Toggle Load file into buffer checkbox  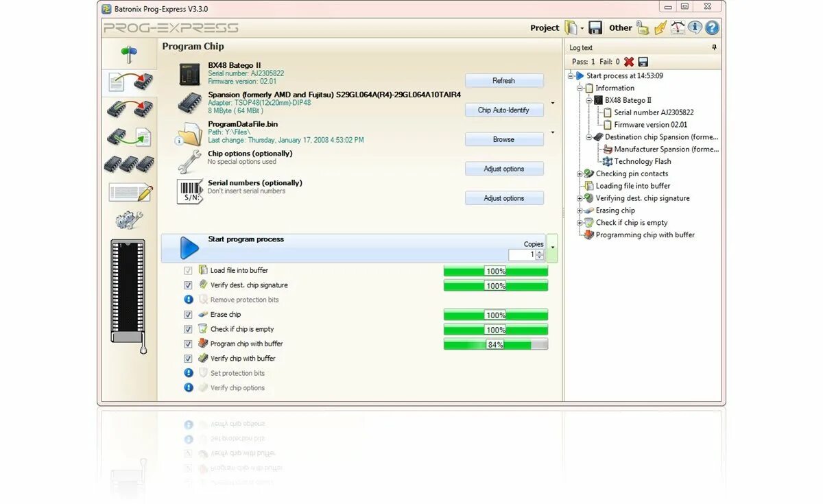coord(188,271)
